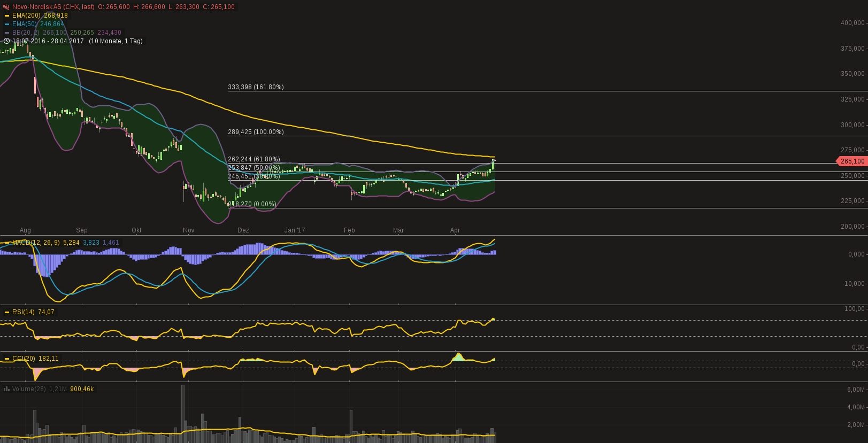Click the 2,00M volume axis label
Image resolution: width=868 pixels, height=443 pixels.
click(x=856, y=425)
